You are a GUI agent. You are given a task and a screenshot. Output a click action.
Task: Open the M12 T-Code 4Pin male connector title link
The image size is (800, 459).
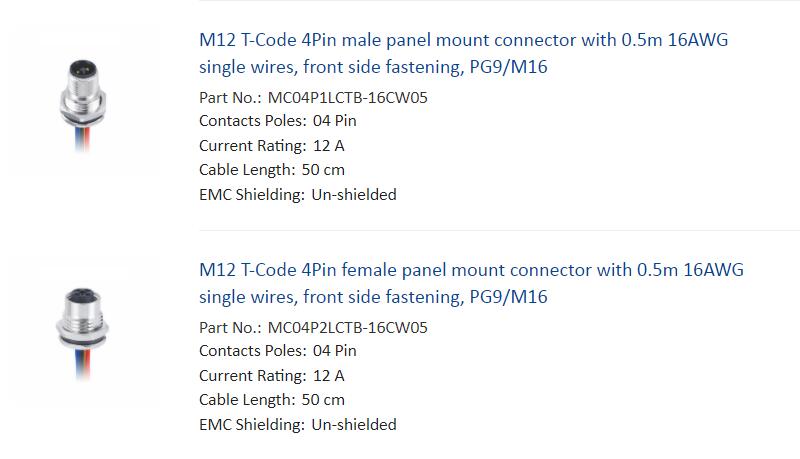[x=463, y=53]
